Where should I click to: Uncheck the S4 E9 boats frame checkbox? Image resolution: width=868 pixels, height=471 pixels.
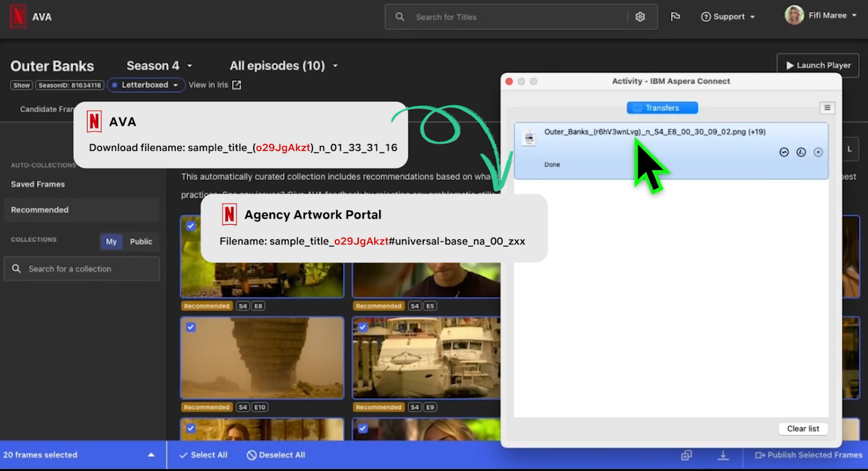(x=363, y=327)
